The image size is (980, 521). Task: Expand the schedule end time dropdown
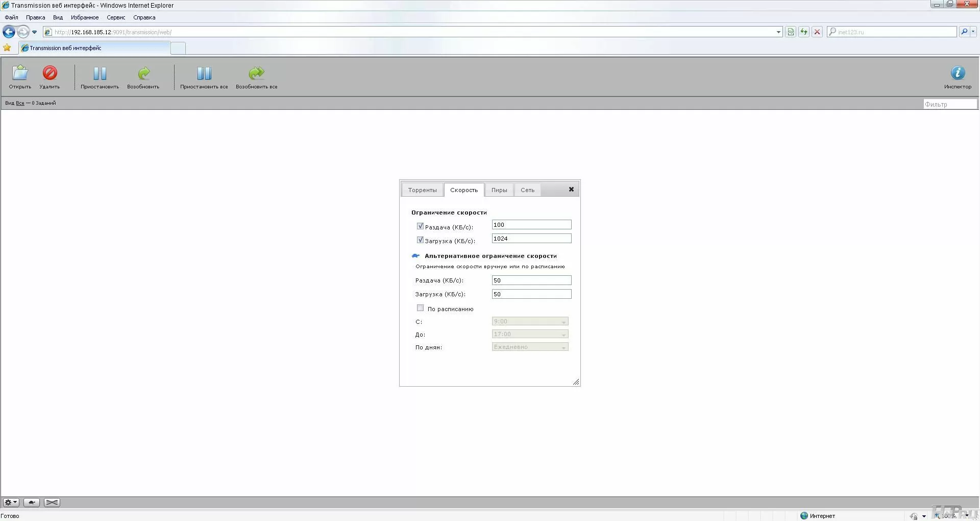(x=530, y=334)
